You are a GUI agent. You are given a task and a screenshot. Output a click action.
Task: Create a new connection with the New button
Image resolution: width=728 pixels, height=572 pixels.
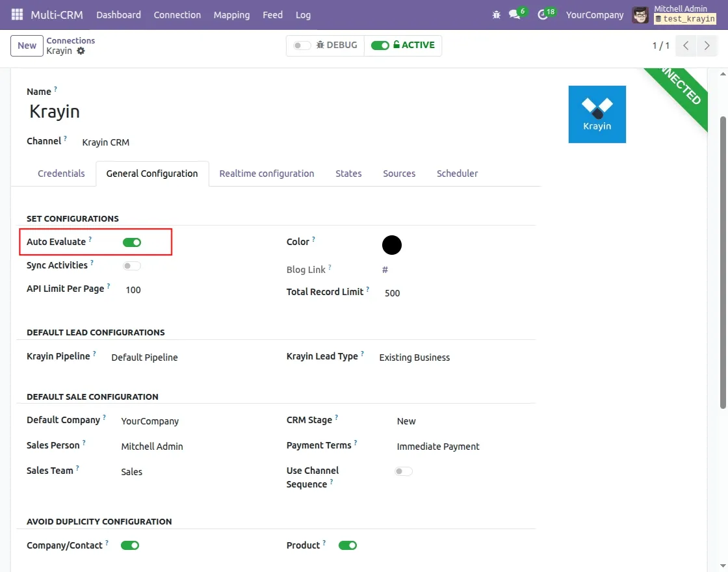[26, 45]
